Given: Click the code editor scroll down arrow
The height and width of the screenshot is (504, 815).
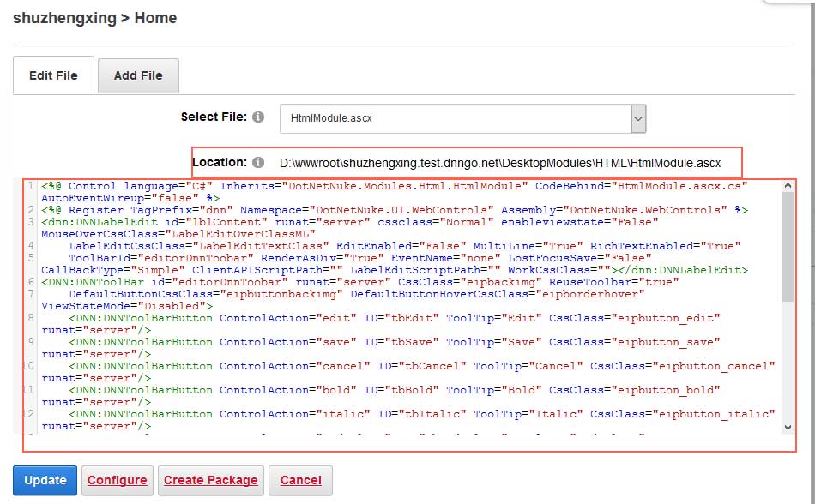Looking at the screenshot, I should point(788,428).
